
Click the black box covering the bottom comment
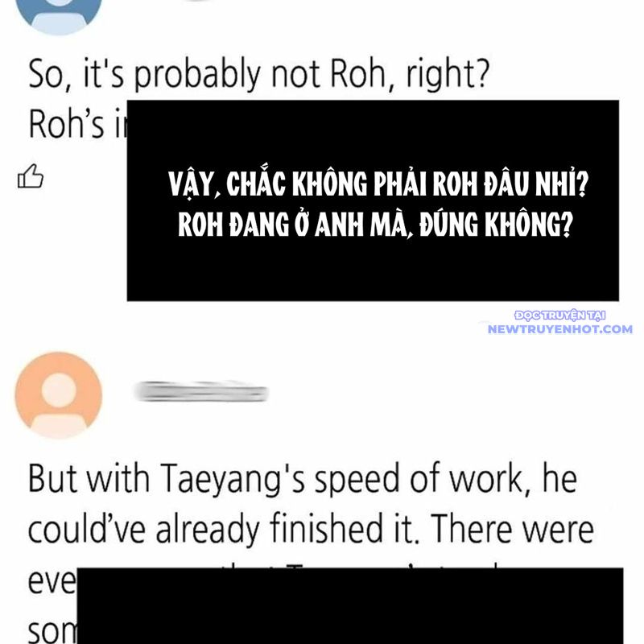[x=350, y=606]
